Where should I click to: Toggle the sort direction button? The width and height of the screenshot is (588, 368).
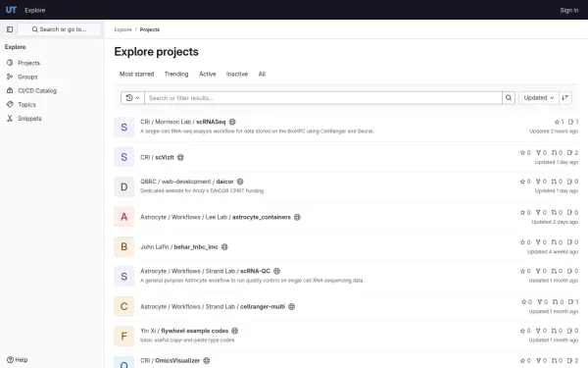(565, 97)
